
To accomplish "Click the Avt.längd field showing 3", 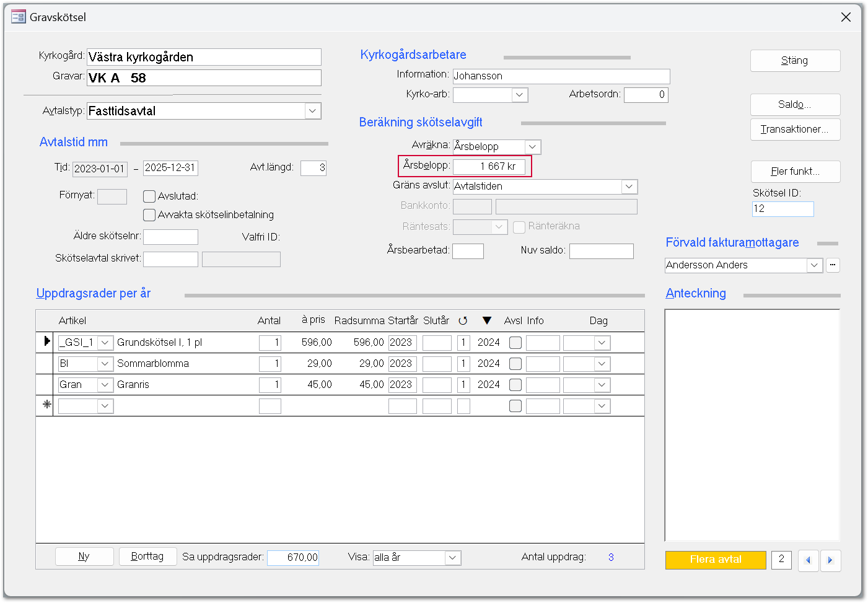I will pyautogui.click(x=313, y=168).
